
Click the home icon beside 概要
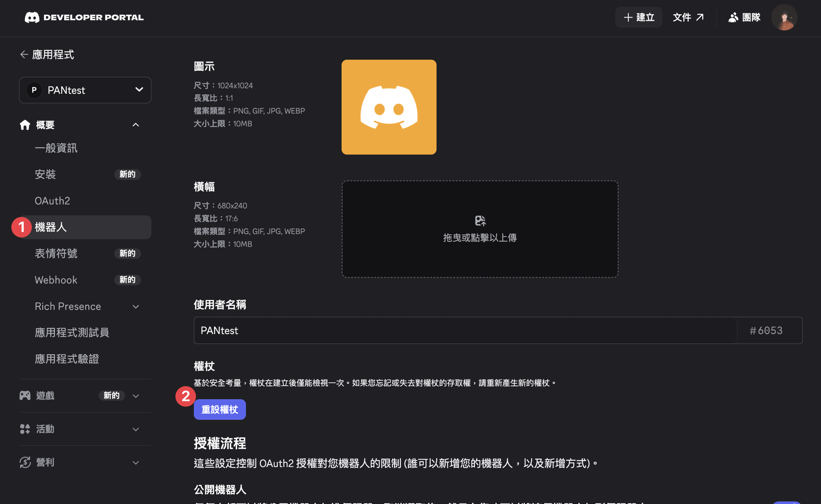pyautogui.click(x=25, y=125)
